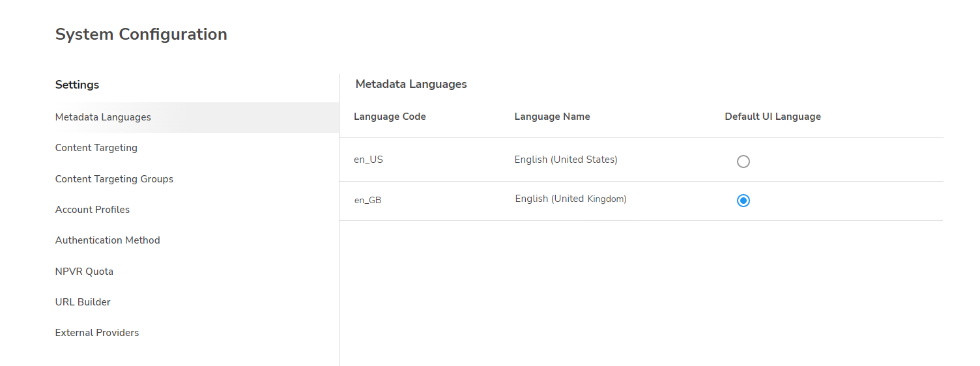Click the en_GB language code cell
The image size is (980, 366).
[367, 200]
